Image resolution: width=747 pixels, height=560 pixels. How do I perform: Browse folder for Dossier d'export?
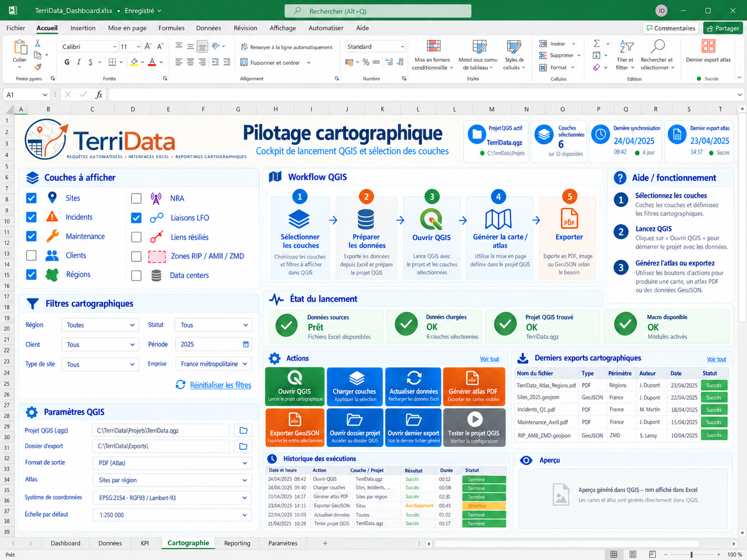[x=243, y=446]
